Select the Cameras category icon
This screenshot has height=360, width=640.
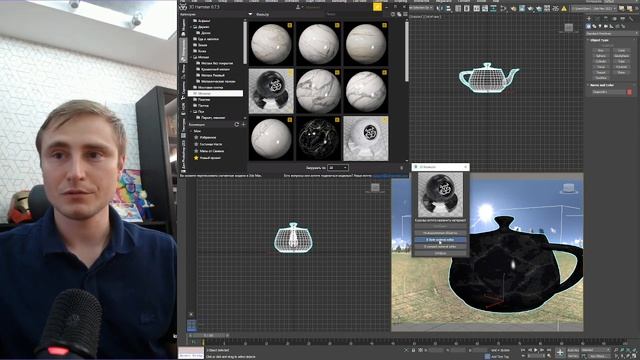[606, 27]
